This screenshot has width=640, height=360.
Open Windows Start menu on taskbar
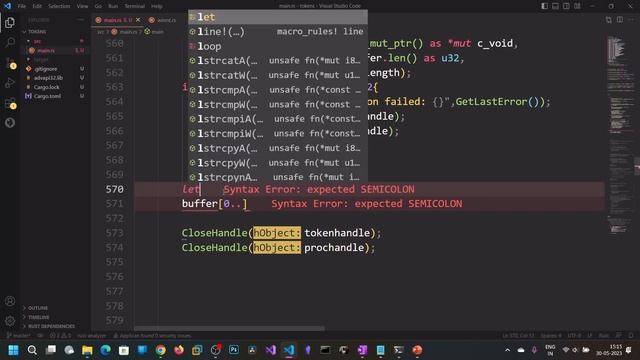tap(13, 350)
